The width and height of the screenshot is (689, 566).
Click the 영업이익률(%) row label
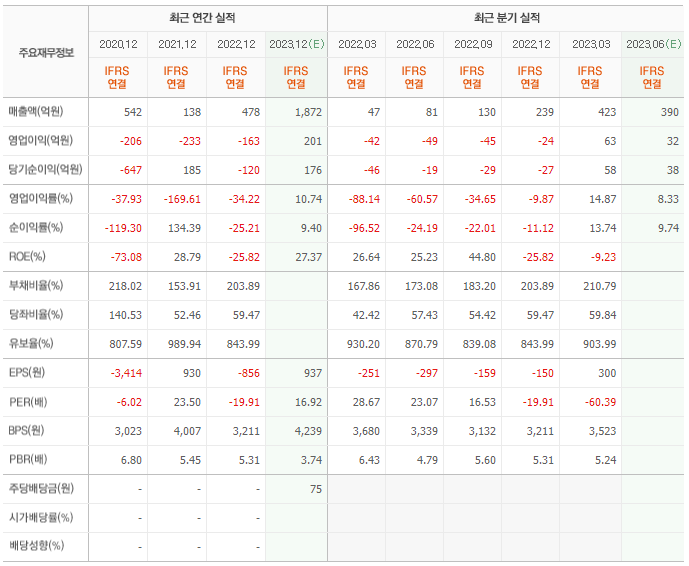pyautogui.click(x=41, y=199)
